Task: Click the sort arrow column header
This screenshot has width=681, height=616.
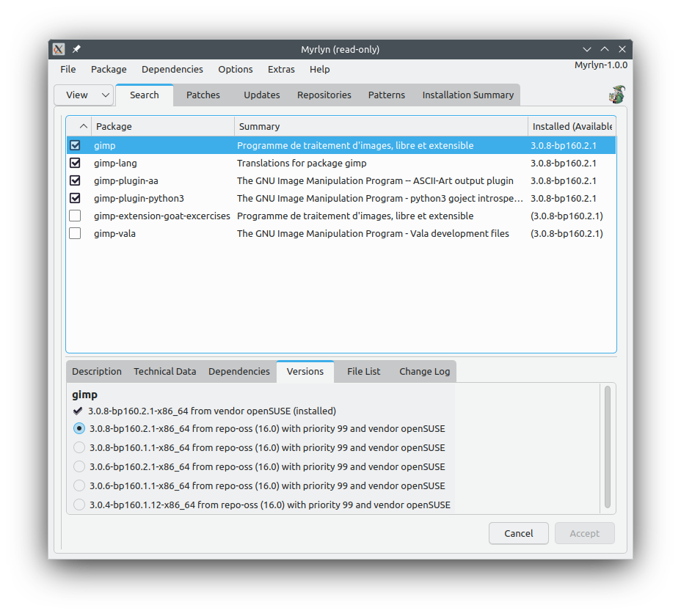Action: coord(83,126)
